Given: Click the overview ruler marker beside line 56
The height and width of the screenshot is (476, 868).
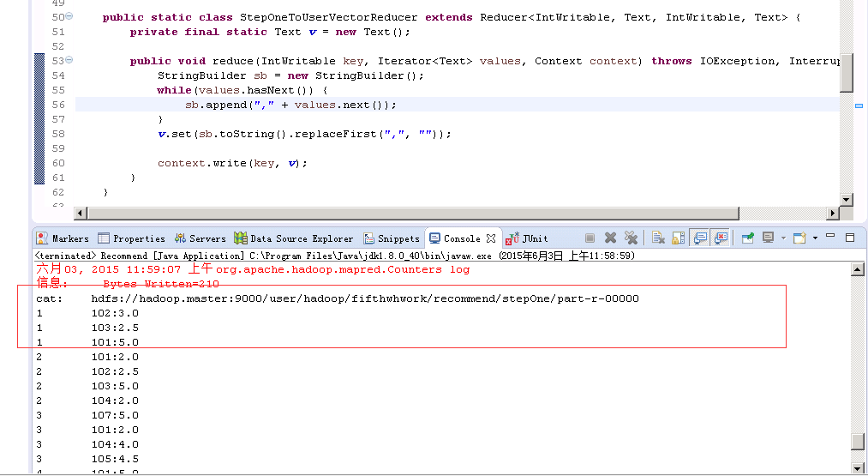Looking at the screenshot, I should point(859,105).
